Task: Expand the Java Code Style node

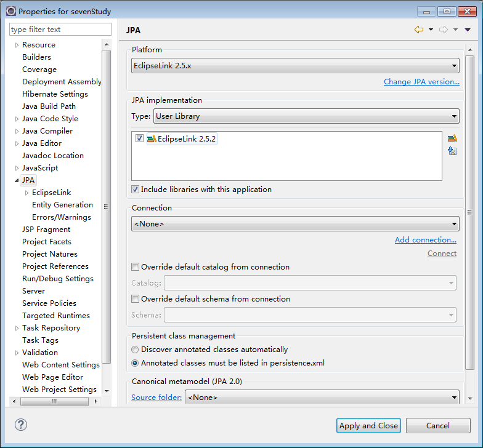Action: (17, 119)
